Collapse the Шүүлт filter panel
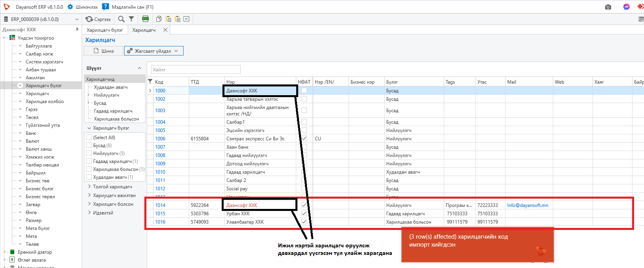The height and width of the screenshot is (268, 644). point(140,68)
